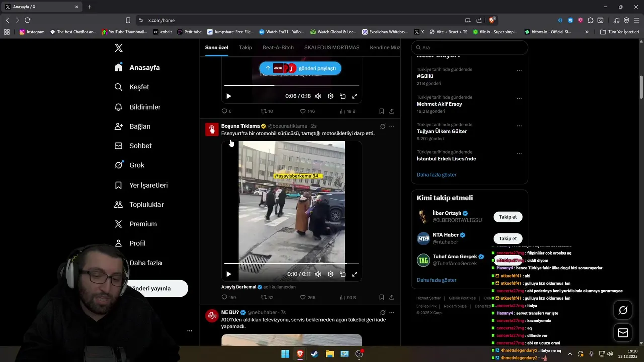The height and width of the screenshot is (362, 644).
Task: Click the Profil person icon
Action: 118,243
